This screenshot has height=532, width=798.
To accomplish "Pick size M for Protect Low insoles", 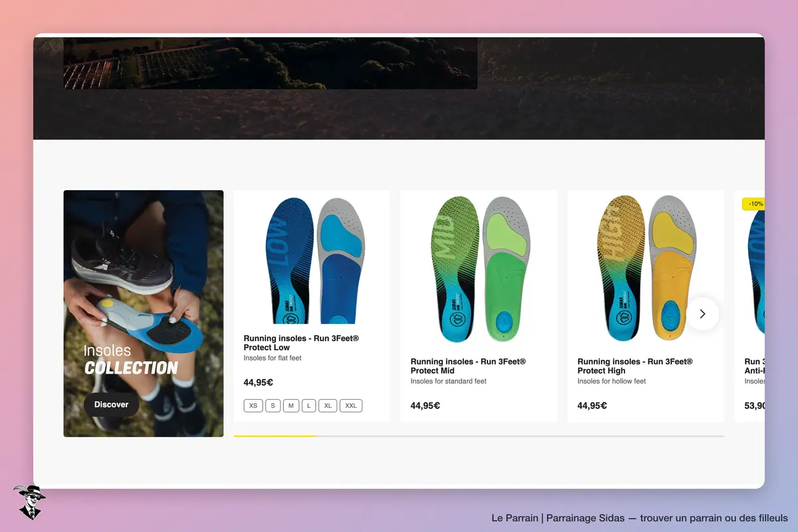I will (291, 406).
